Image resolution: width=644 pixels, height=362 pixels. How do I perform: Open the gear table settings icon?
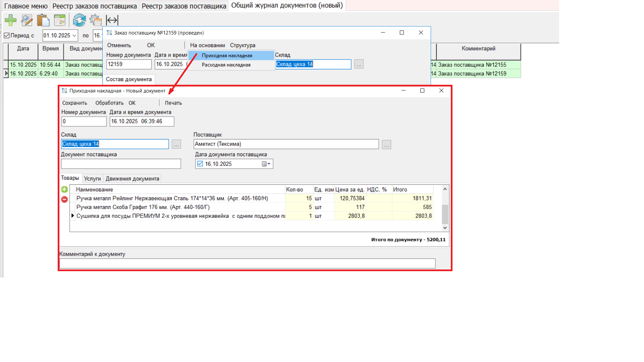point(96,20)
